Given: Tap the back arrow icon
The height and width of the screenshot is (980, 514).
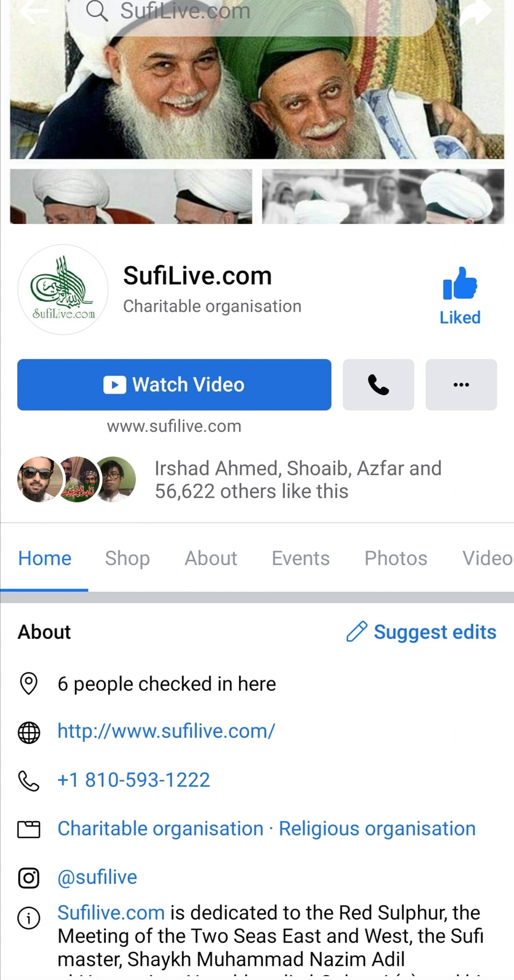Looking at the screenshot, I should click(34, 11).
